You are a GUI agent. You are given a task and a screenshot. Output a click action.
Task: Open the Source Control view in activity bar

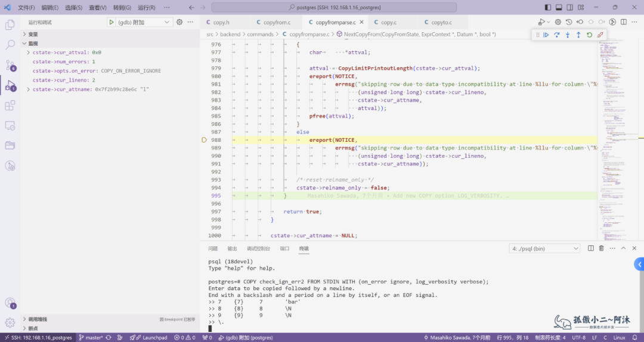(10, 64)
